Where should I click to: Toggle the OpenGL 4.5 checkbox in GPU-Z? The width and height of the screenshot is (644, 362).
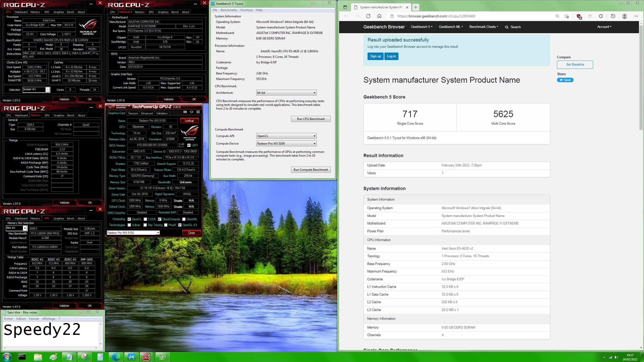pyautogui.click(x=180, y=225)
